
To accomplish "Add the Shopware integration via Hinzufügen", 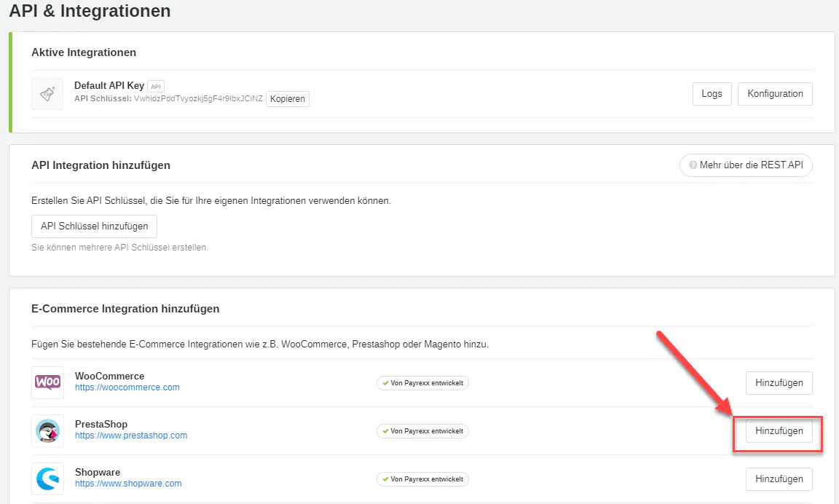I will coord(779,479).
